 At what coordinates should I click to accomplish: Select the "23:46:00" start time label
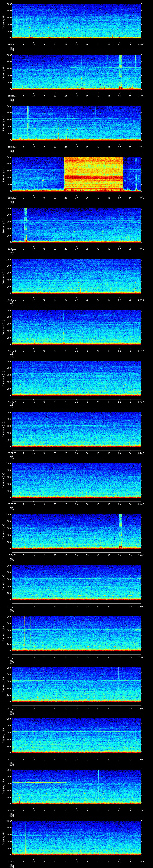12,147
